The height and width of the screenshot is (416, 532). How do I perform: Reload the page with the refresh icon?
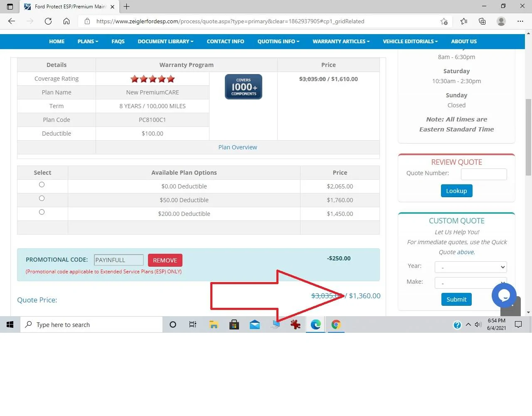tap(48, 21)
